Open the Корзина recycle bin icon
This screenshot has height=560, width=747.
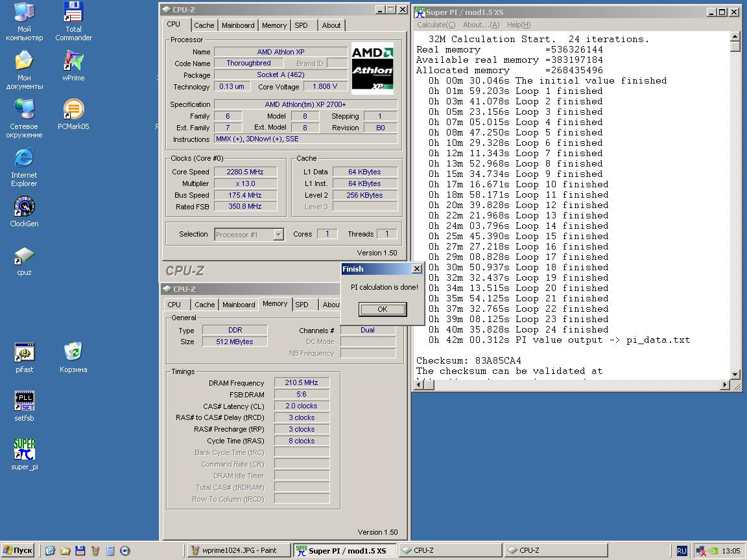point(73,358)
